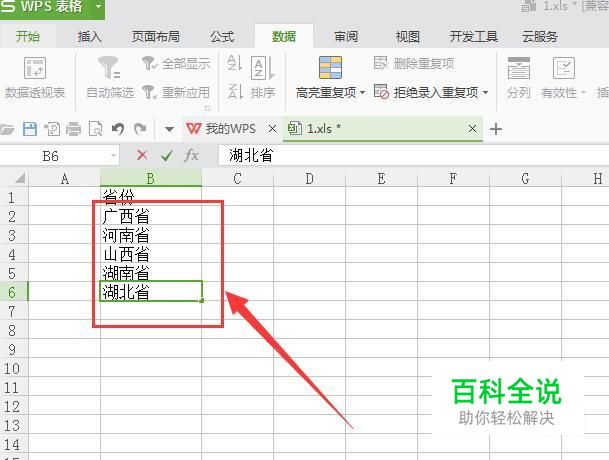Screen dimensions: 609x460
Task: Expand the 拒绝录入重复项 dropdown arrow
Action: 485,92
